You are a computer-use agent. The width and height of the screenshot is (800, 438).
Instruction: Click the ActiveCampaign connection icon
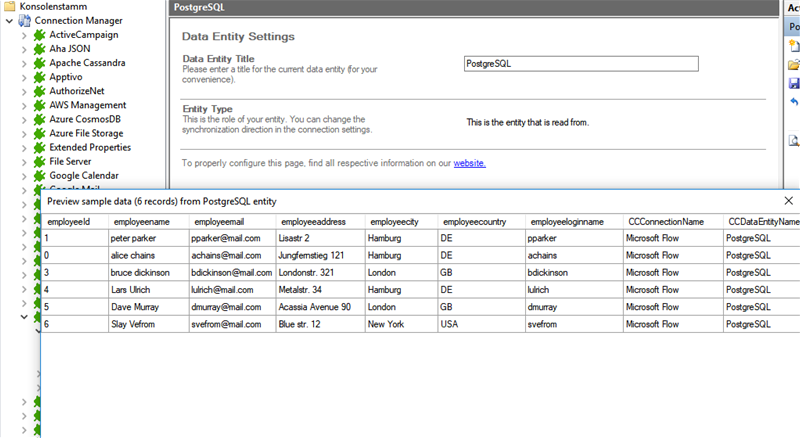pos(40,35)
